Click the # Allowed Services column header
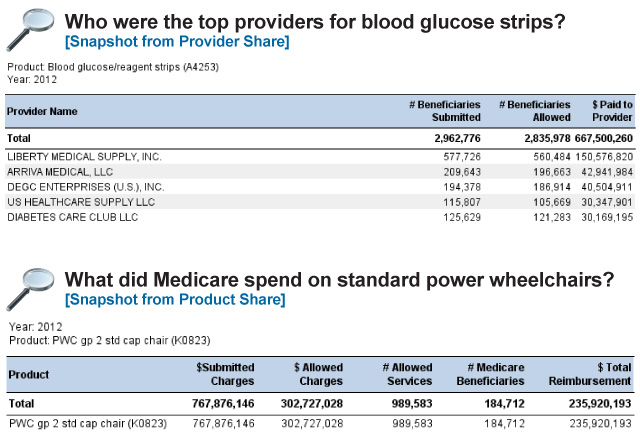Viewport: 640px width, 446px height. tap(407, 374)
